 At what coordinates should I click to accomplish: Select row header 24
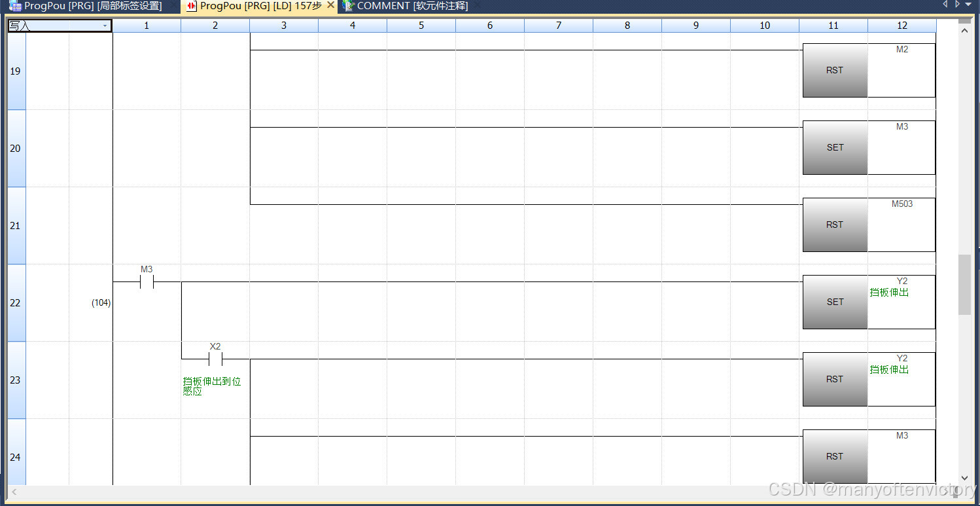(16, 452)
